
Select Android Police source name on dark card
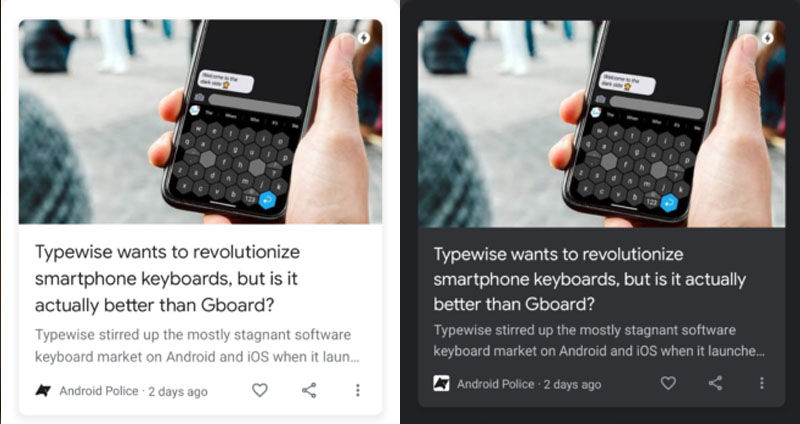tap(495, 384)
